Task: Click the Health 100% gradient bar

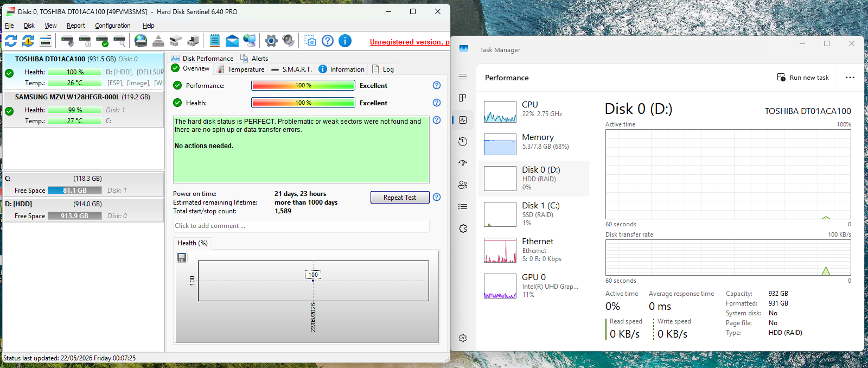Action: pos(303,103)
